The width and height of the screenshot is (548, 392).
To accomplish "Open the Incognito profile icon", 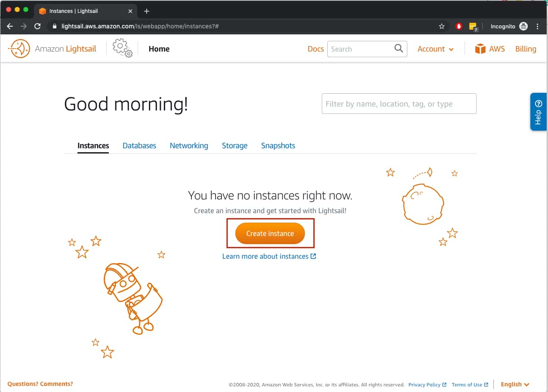I will tap(523, 26).
